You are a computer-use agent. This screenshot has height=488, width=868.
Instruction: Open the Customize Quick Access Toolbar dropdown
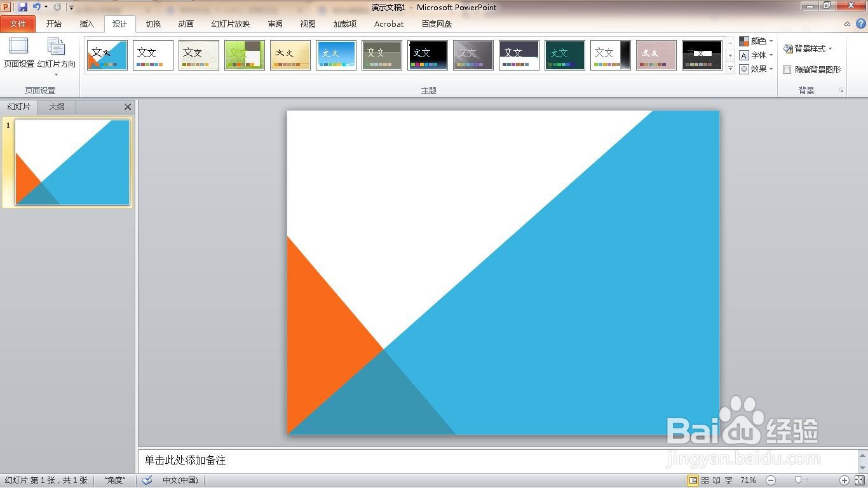pyautogui.click(x=71, y=8)
